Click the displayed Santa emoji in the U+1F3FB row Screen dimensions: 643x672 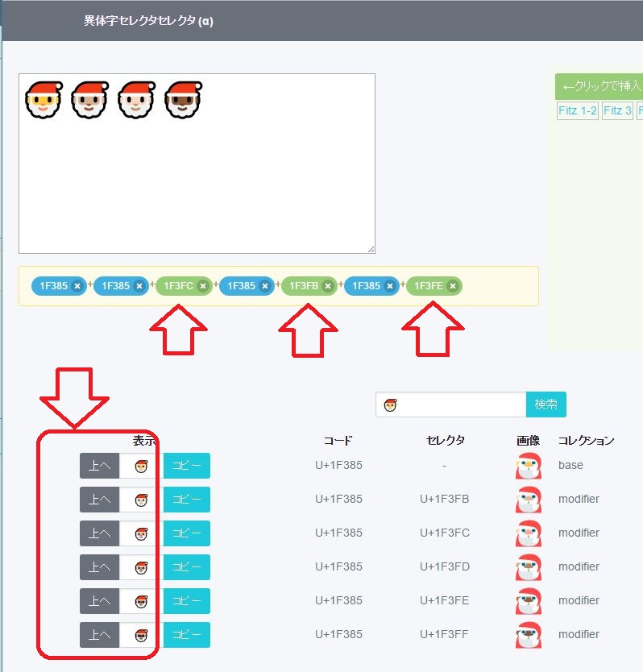[x=142, y=500]
